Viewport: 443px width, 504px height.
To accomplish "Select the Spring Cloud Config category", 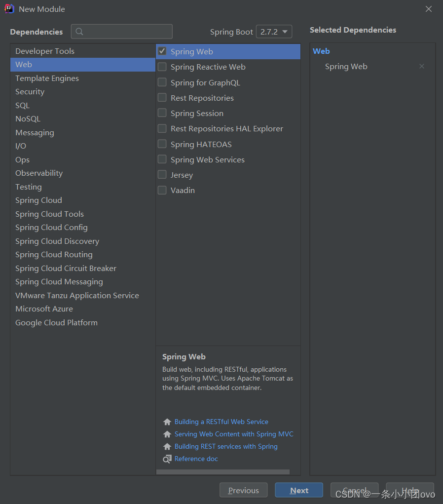I will (51, 227).
